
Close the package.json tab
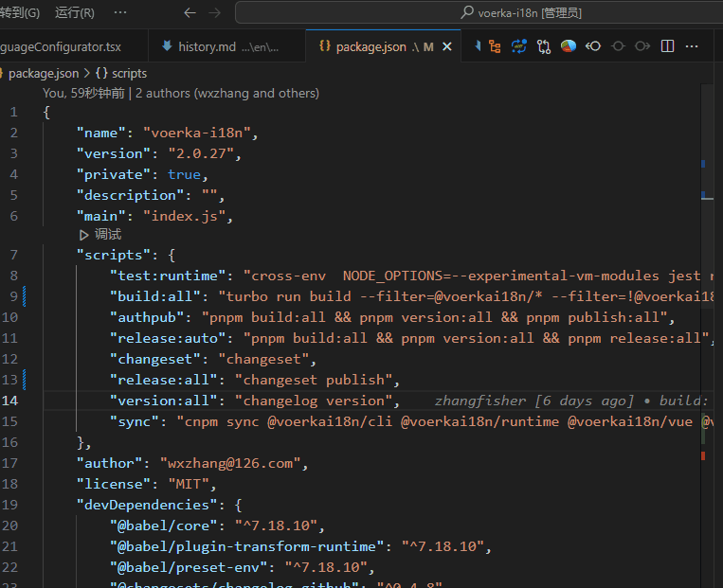coord(447,46)
